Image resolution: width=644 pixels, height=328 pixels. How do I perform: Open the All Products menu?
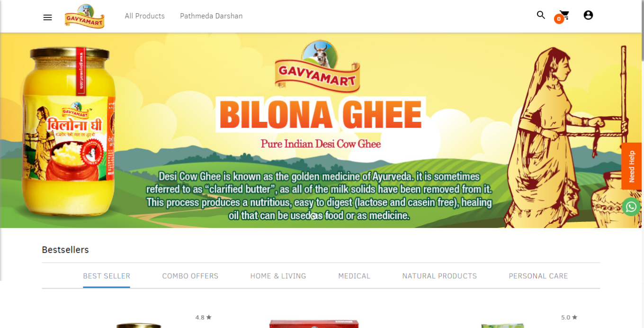point(145,16)
